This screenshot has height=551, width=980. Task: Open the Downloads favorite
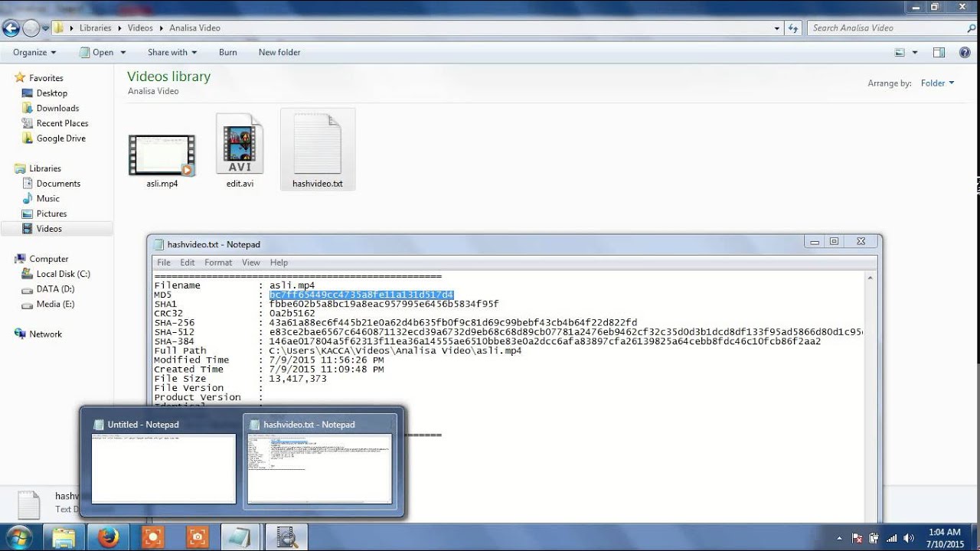[x=57, y=109]
